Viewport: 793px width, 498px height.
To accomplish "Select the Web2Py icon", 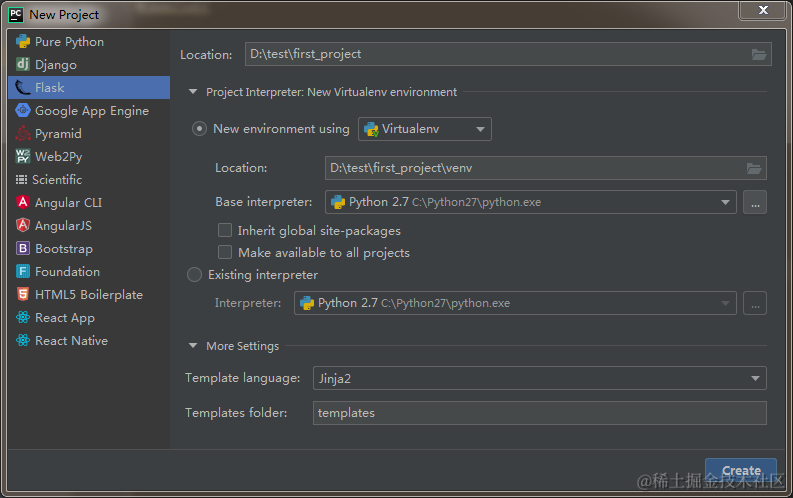I will (23, 156).
